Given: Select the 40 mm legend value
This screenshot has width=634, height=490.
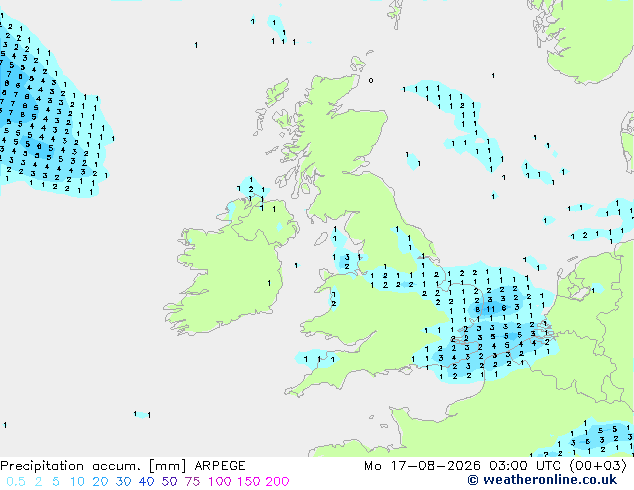Looking at the screenshot, I should pyautogui.click(x=146, y=482).
